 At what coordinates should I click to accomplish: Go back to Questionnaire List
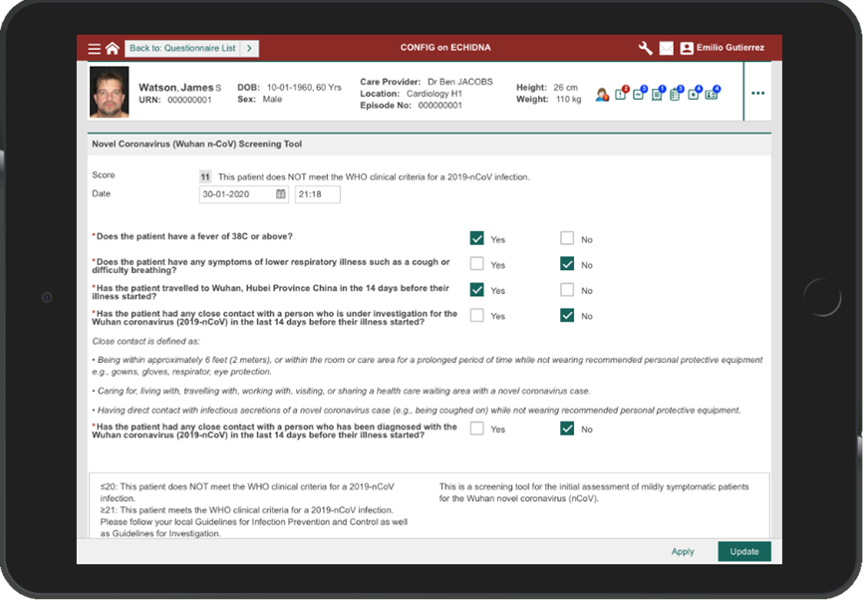click(183, 49)
